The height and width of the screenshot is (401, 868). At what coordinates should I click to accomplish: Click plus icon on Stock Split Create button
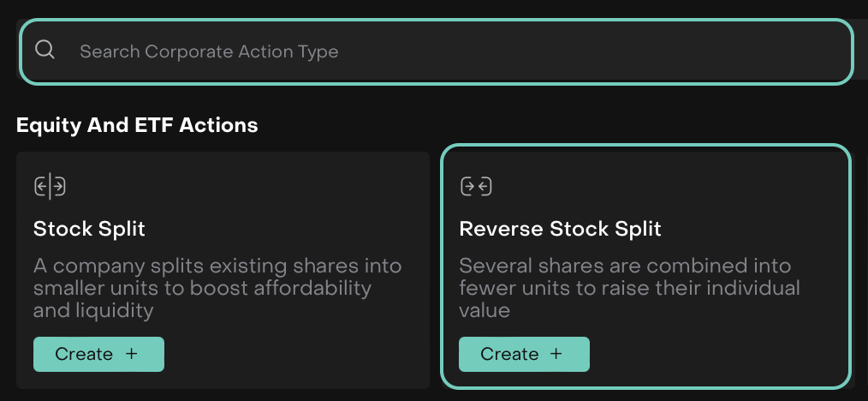click(131, 354)
